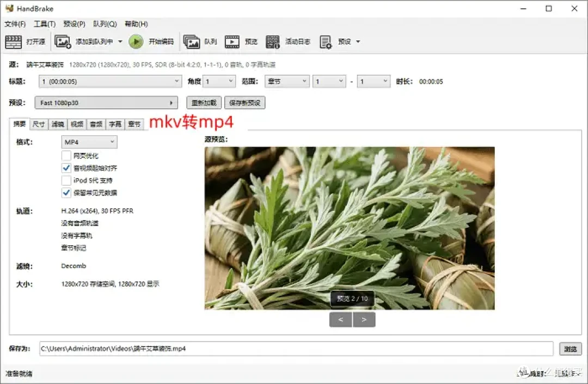Click the 浏览 browse button
The image size is (588, 384).
tap(571, 349)
